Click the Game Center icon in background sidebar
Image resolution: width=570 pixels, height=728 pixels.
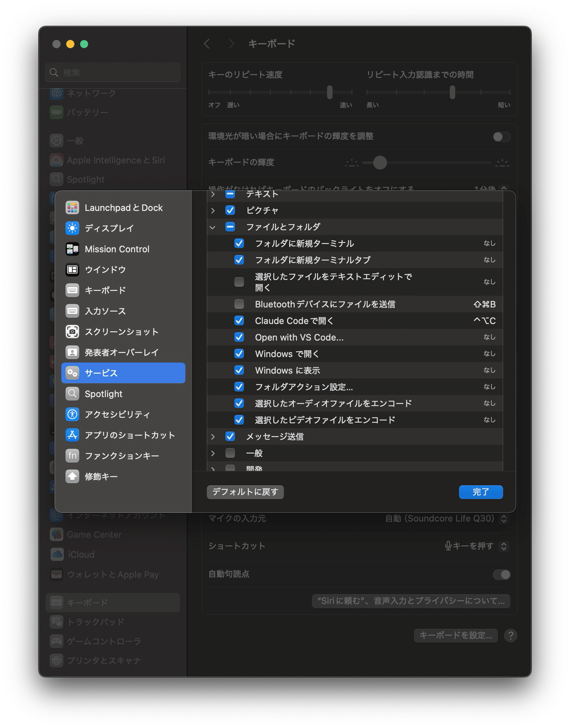[x=57, y=535]
